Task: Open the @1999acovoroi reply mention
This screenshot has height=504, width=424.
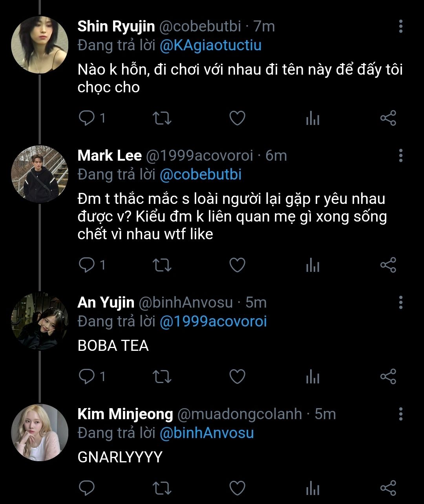Action: point(213,321)
